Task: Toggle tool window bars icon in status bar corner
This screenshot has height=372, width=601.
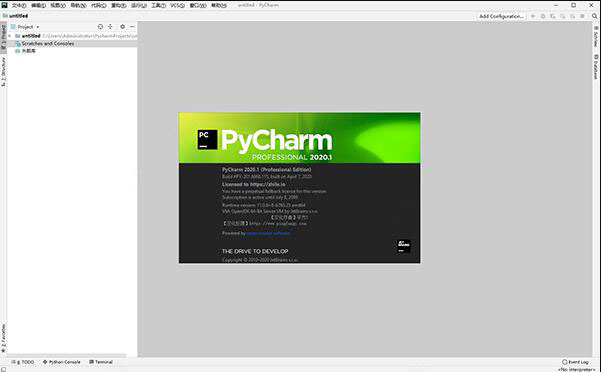Action: tap(3, 369)
